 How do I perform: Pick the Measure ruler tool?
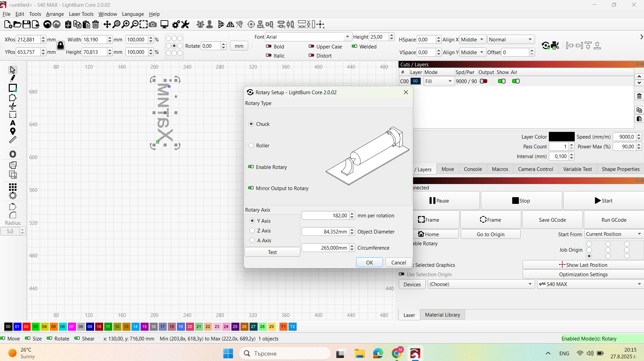(13, 140)
